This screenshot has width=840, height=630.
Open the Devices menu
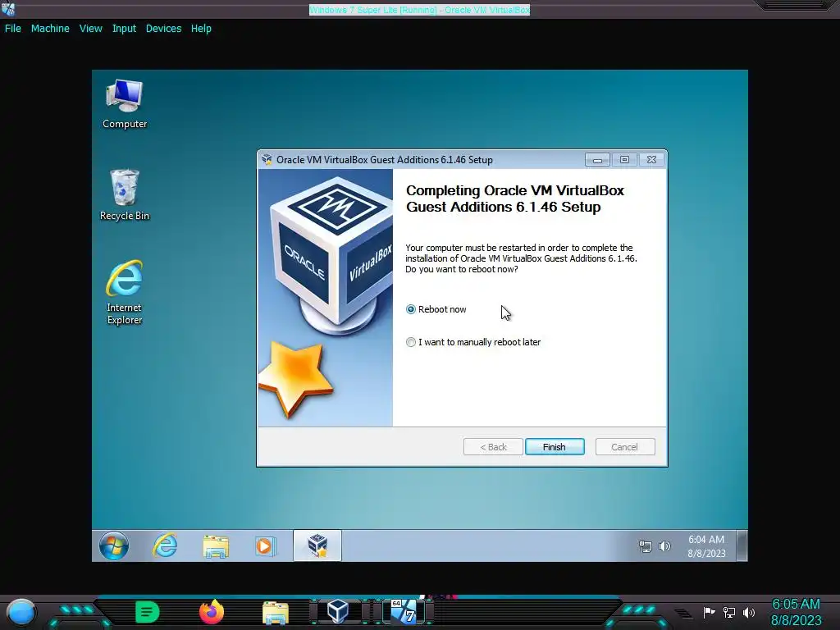tap(163, 29)
